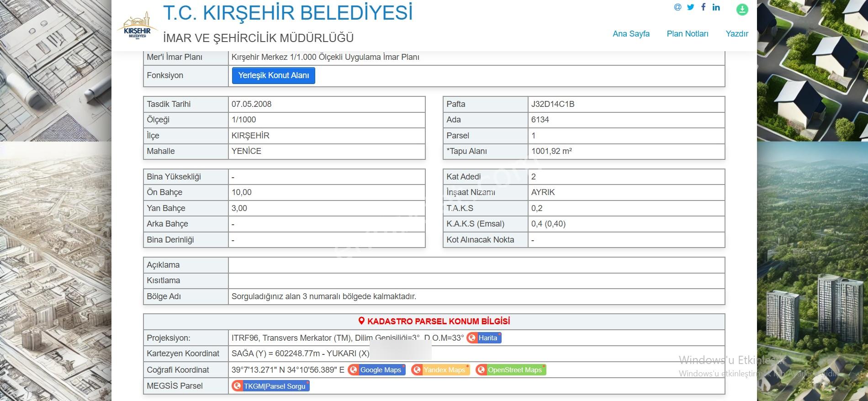Click İMAR VE ŞEHİRCİLİK MÜDÜRLÜĞÜ subtitle
The height and width of the screenshot is (401, 868).
point(259,38)
